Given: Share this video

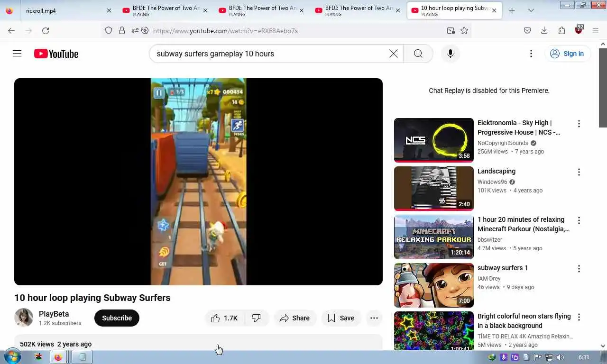Looking at the screenshot, I should pyautogui.click(x=294, y=318).
